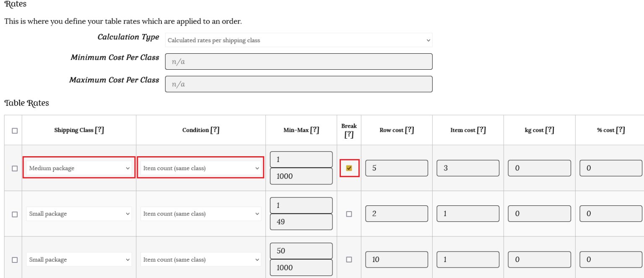The image size is (644, 278).
Task: Uncheck Break checkbox in Medium package row
Action: pos(349,168)
